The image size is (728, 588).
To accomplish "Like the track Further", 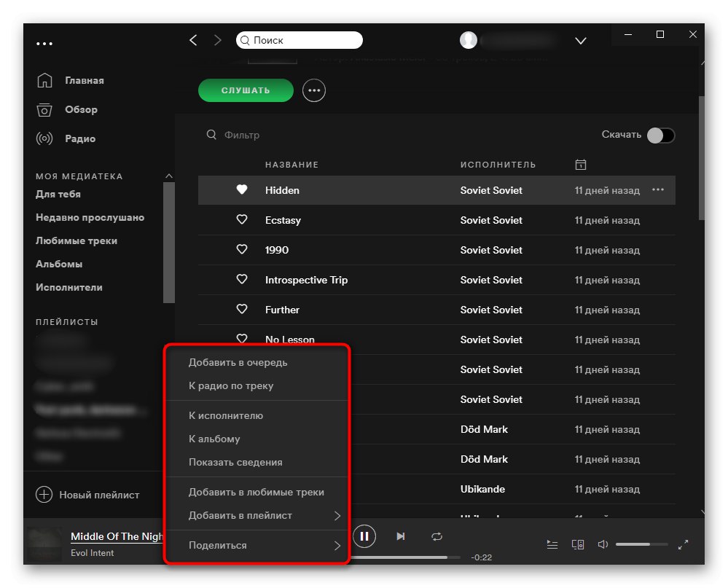I will tap(242, 309).
